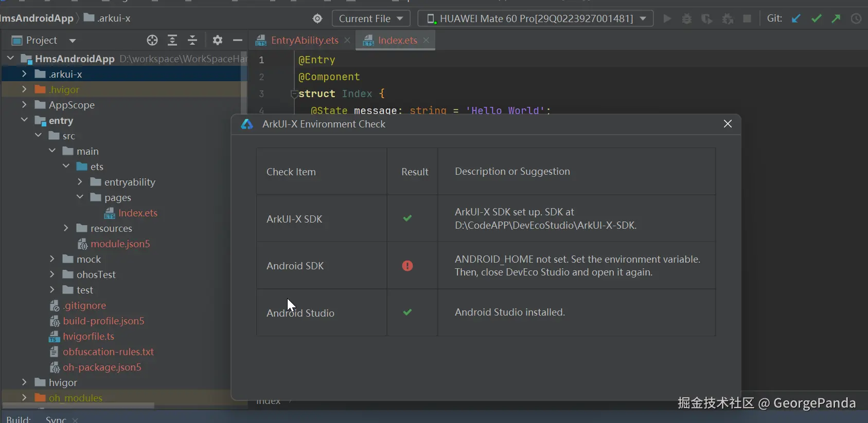The width and height of the screenshot is (868, 423).
Task: Show Git history clock icon
Action: pos(856,19)
